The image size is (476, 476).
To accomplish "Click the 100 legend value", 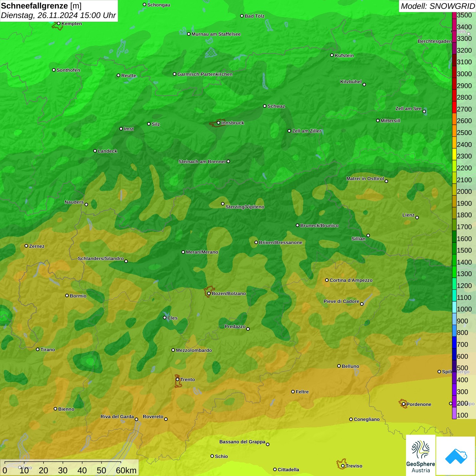I will (x=462, y=415).
